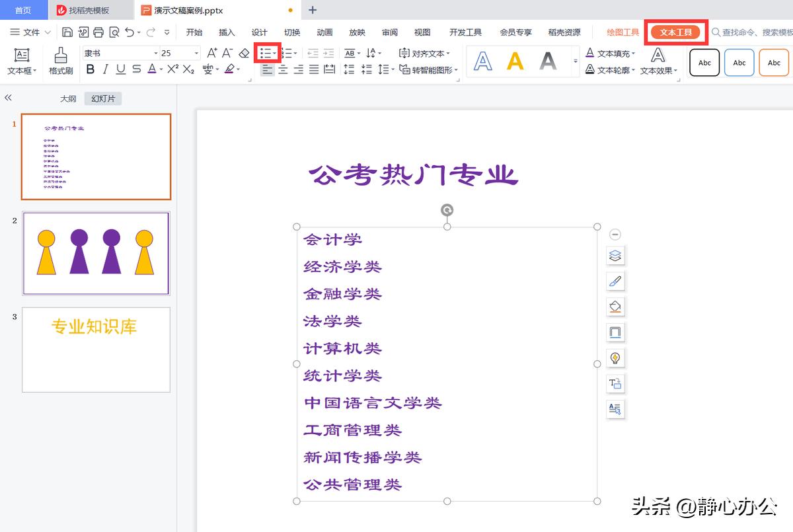Open the 插入 ribbon tab
793x532 pixels.
tap(225, 31)
